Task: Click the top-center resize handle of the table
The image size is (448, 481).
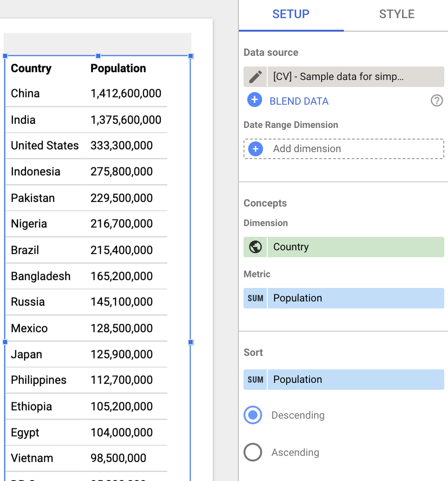Action: pyautogui.click(x=97, y=55)
